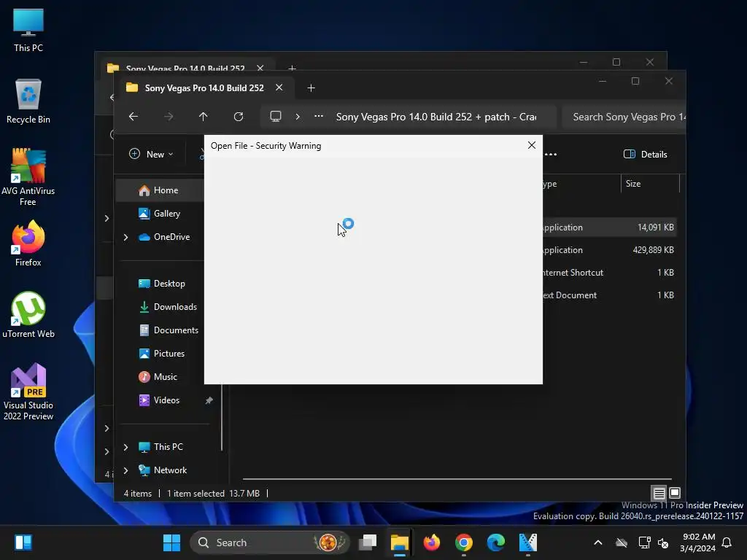The width and height of the screenshot is (747, 560).
Task: Launch Firefox from the desktop
Action: 28,244
